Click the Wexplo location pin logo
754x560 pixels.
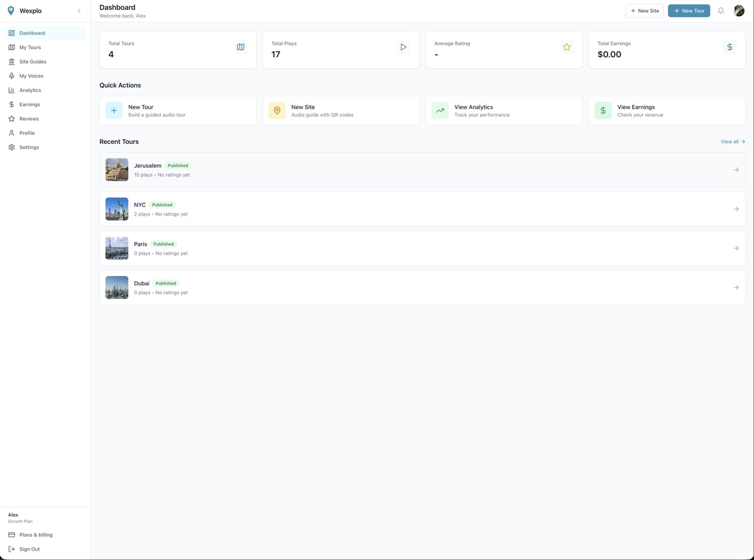(x=11, y=11)
